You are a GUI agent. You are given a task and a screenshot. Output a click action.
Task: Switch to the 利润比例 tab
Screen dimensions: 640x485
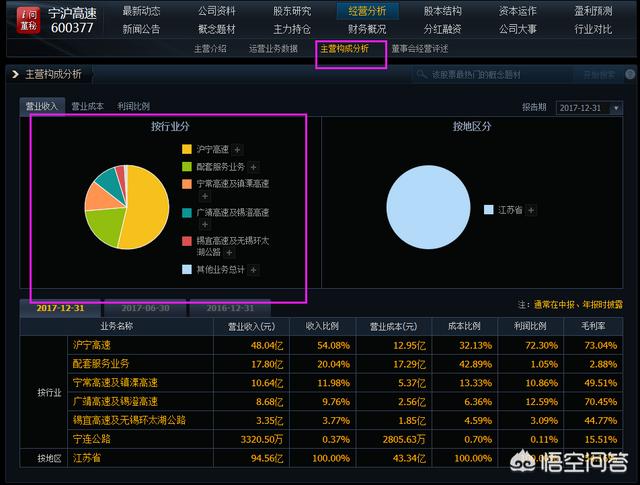click(133, 106)
